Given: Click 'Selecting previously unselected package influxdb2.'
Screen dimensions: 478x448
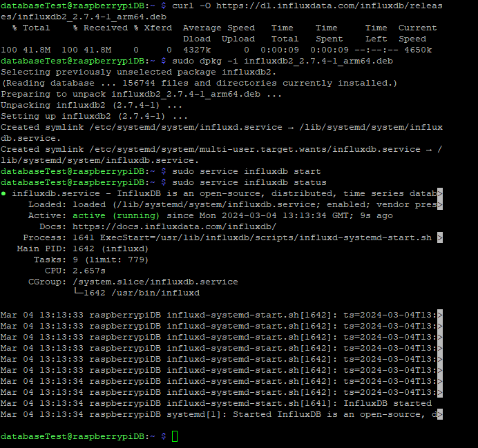Looking at the screenshot, I should pos(138,72).
